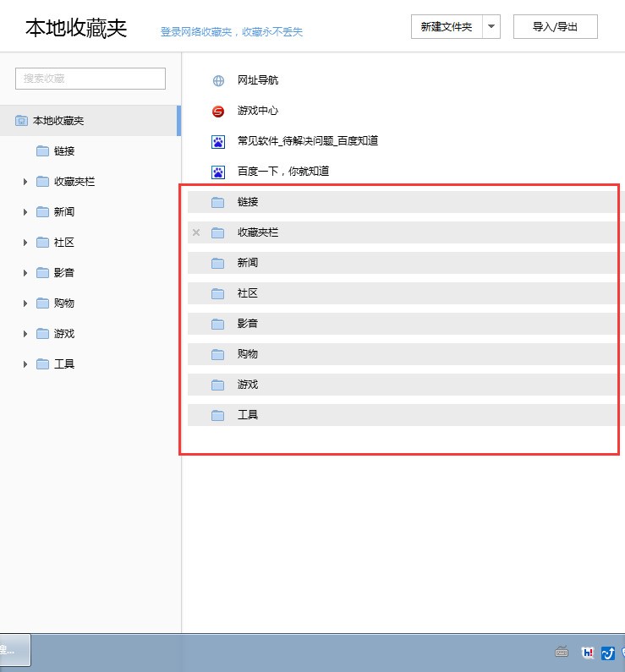Screen dimensions: 625x672
Task: Click the keyboard icon in system tray
Action: 562,652
